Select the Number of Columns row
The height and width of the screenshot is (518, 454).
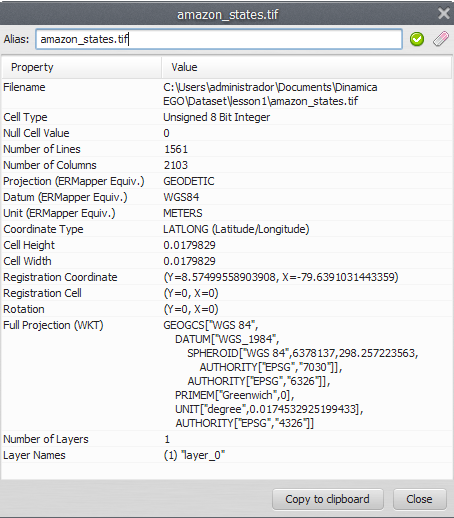227,165
